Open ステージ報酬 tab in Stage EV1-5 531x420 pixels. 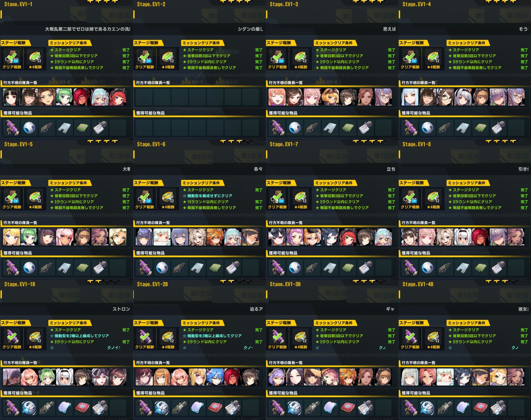point(15,183)
